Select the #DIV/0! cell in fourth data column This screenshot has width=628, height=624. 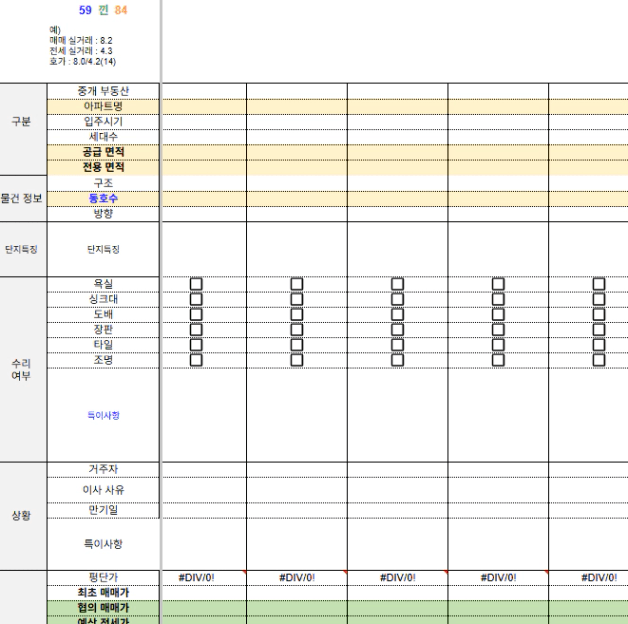pyautogui.click(x=498, y=578)
